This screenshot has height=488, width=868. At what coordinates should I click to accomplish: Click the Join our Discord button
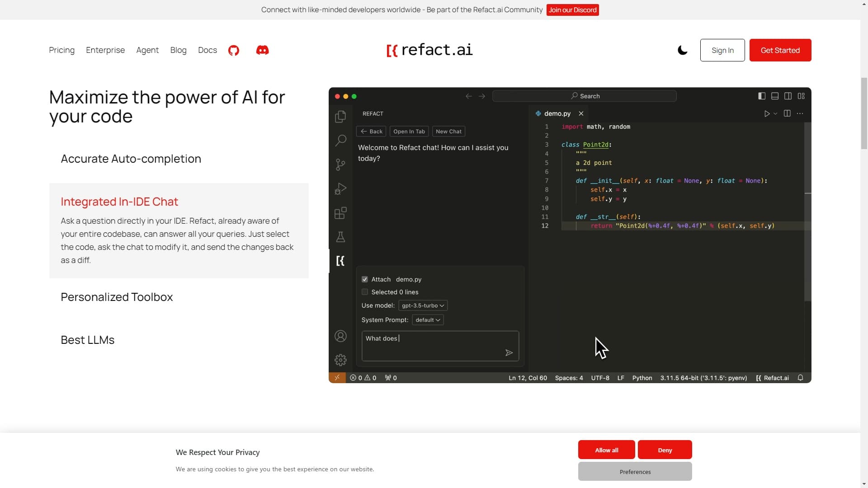pyautogui.click(x=572, y=10)
